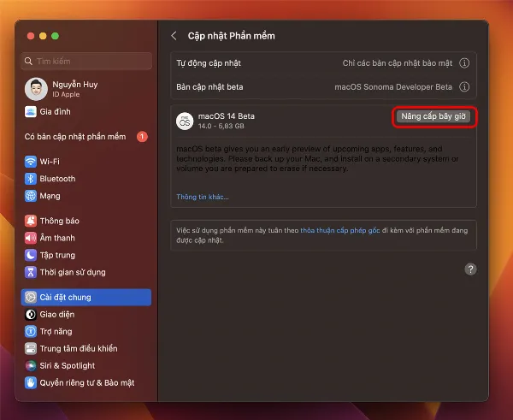The image size is (513, 420).
Task: Open the question mark help button
Action: click(x=470, y=269)
